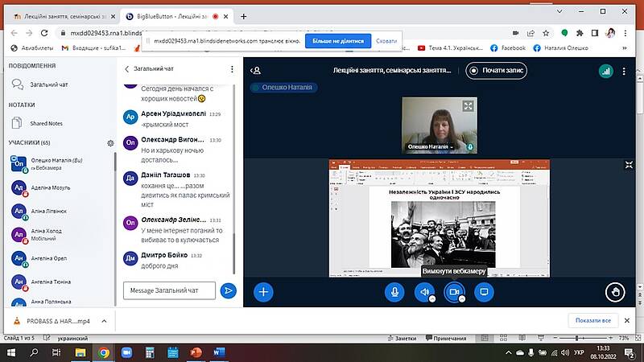Image resolution: width=644 pixels, height=362 pixels.
Task: Open Загальний чат in the sidebar
Action: 50,84
